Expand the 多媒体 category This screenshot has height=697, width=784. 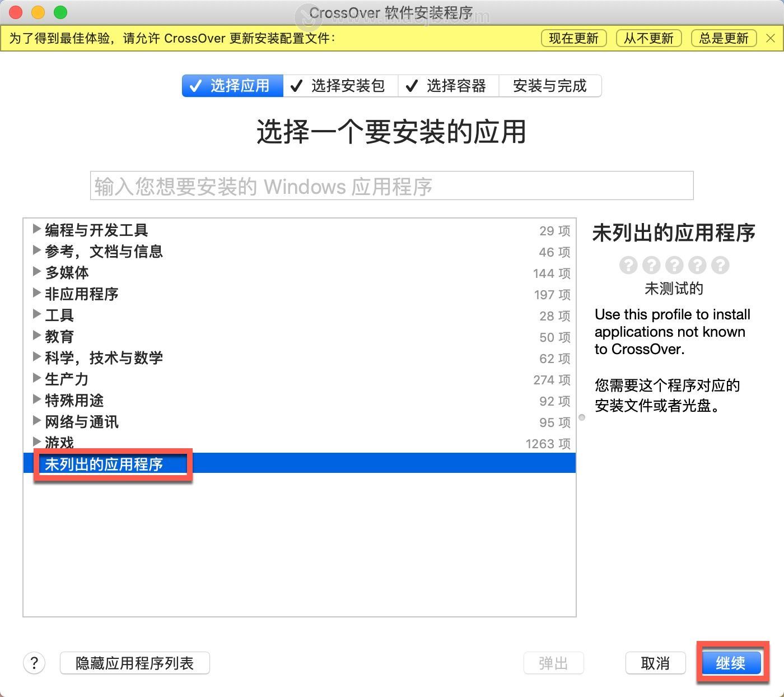[36, 271]
